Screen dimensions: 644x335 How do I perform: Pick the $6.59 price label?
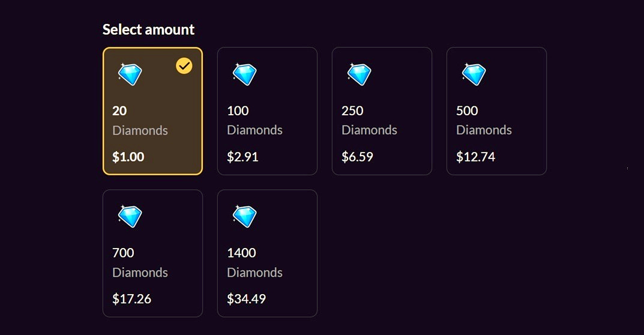coord(357,157)
